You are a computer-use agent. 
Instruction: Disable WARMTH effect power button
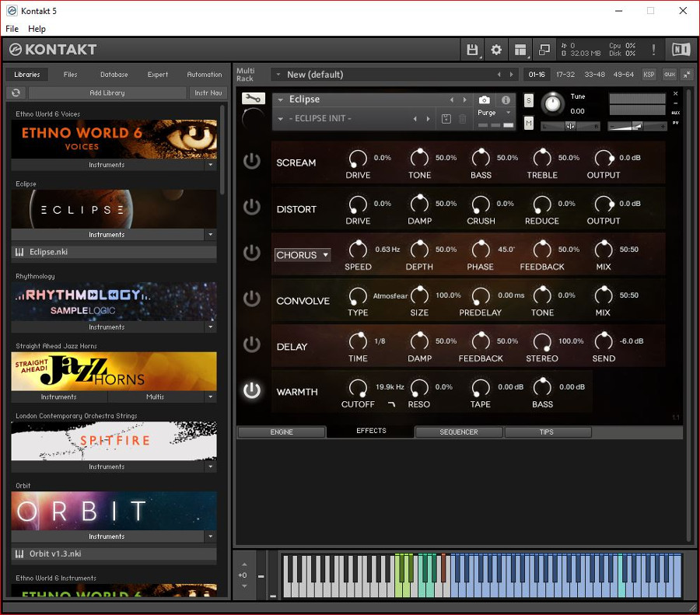(x=252, y=390)
